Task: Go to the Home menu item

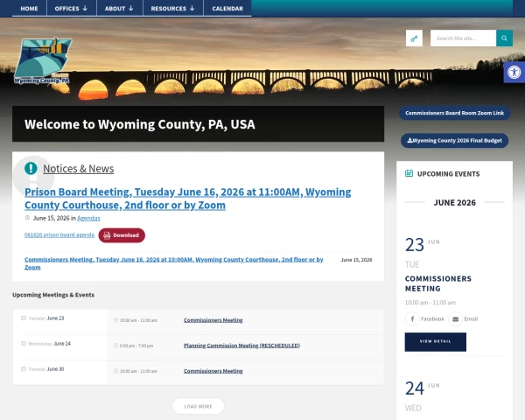Action: [29, 9]
